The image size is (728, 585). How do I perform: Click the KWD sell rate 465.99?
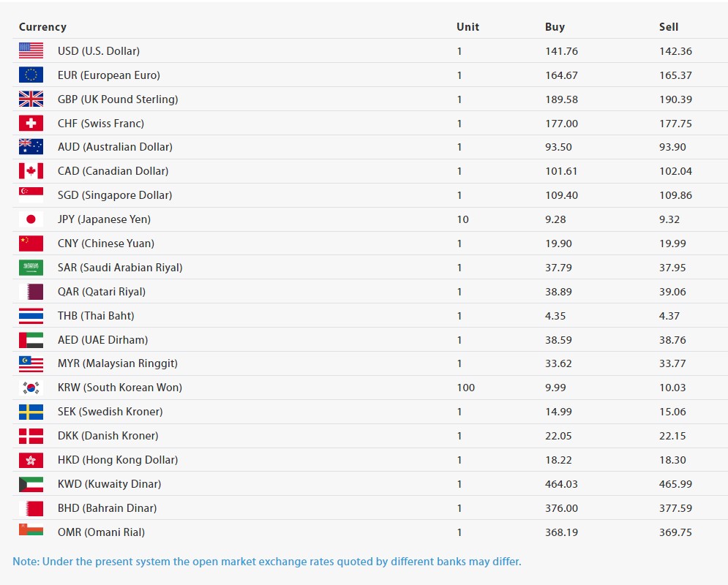click(675, 484)
